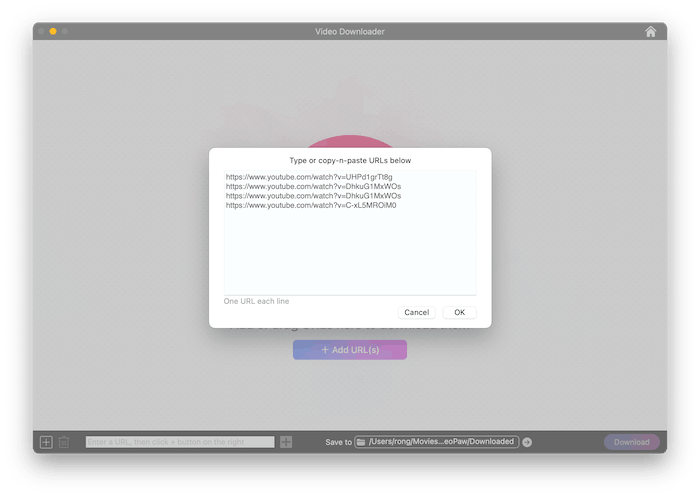Click the plus icon beside the URL field
The height and width of the screenshot is (497, 700).
(286, 442)
